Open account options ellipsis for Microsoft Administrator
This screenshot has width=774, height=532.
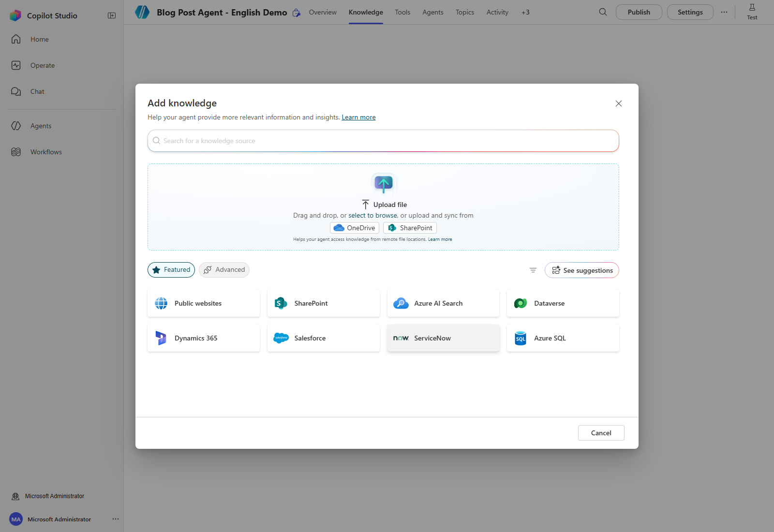coord(116,519)
